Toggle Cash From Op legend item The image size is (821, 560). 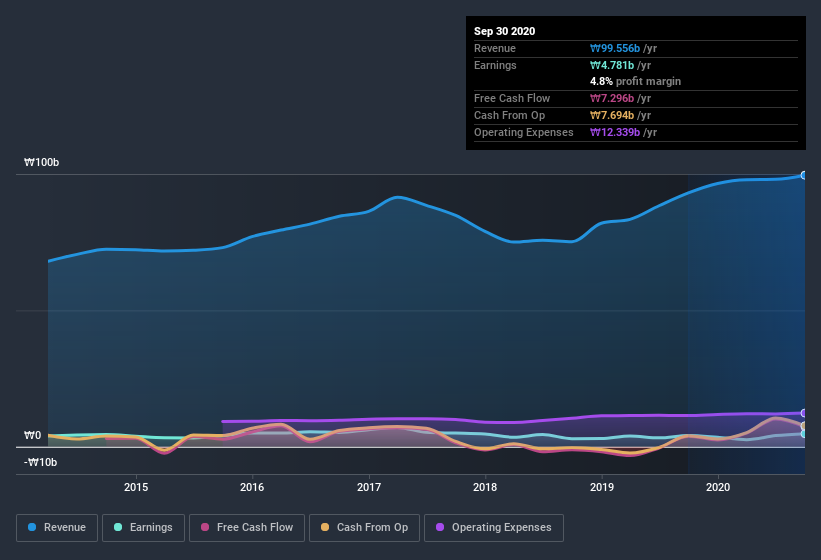[364, 527]
